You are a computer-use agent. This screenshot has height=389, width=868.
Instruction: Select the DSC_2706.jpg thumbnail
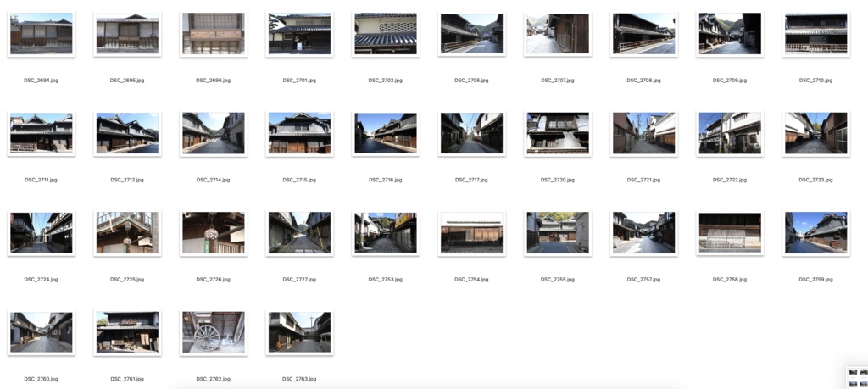pos(471,33)
